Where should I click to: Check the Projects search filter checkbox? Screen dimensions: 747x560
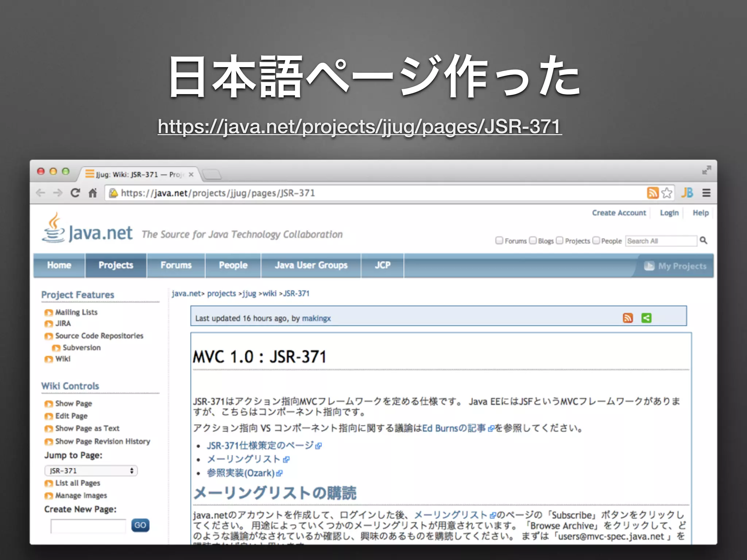point(560,240)
